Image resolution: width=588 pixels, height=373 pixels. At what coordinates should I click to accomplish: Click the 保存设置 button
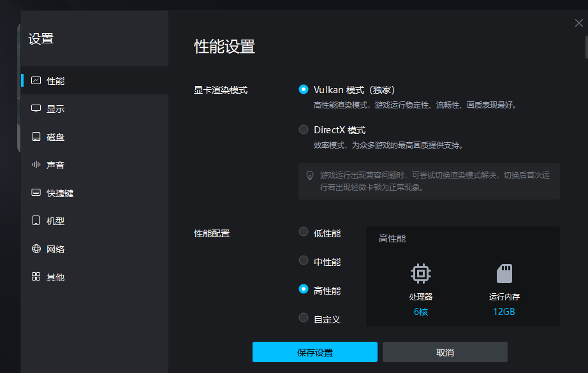315,352
